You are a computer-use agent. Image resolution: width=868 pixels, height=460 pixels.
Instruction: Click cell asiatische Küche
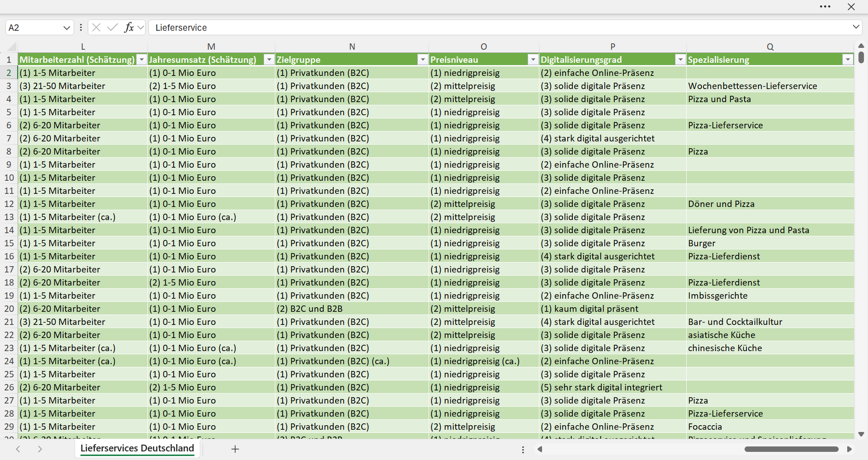coord(770,335)
